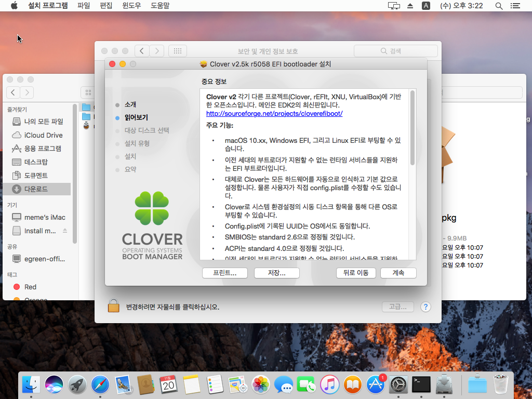This screenshot has width=532, height=399.
Task: Select 도큐멘트 in Finder sidebar
Action: click(37, 176)
